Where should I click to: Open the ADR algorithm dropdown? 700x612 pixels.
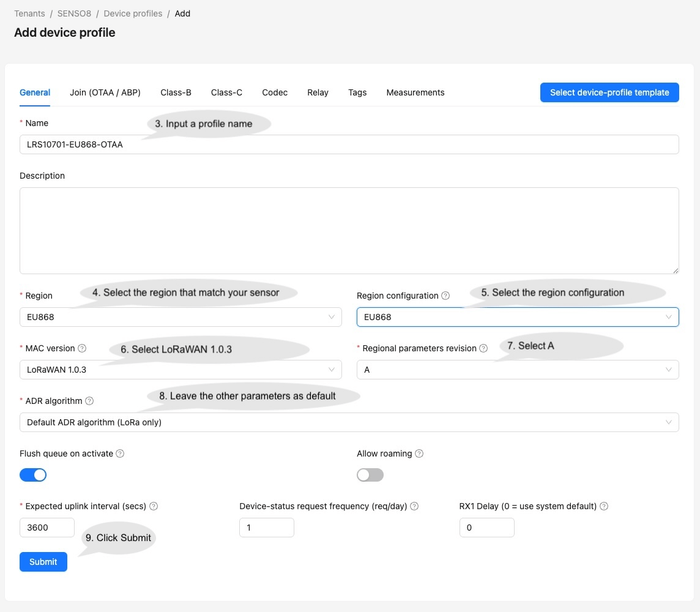click(349, 422)
